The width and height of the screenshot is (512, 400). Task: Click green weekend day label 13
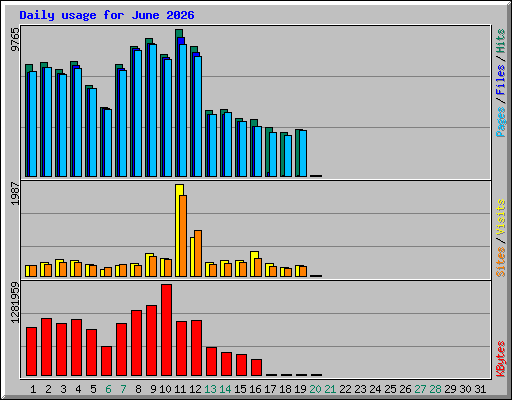(210, 389)
